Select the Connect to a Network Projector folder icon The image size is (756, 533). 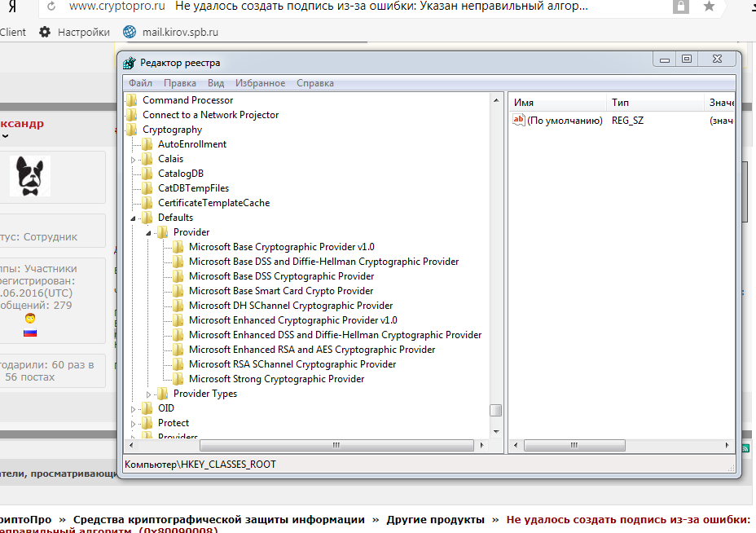click(x=132, y=115)
